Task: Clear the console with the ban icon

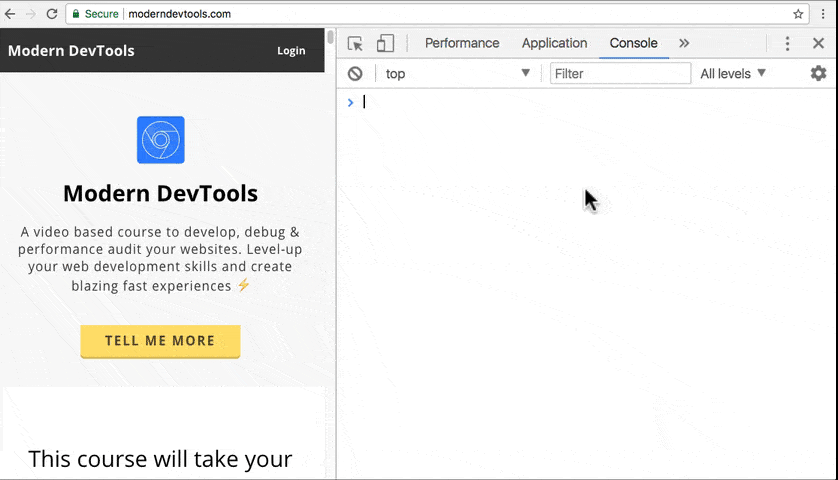Action: 355,73
